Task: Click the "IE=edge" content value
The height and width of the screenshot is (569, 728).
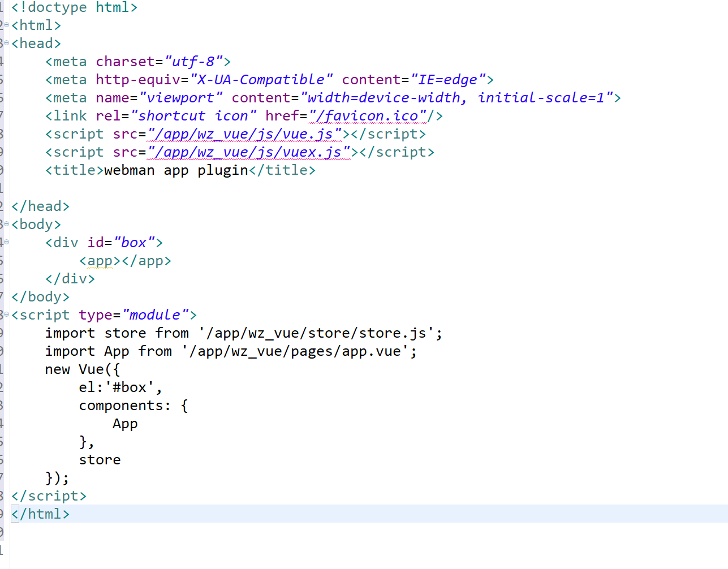Action: [x=448, y=80]
